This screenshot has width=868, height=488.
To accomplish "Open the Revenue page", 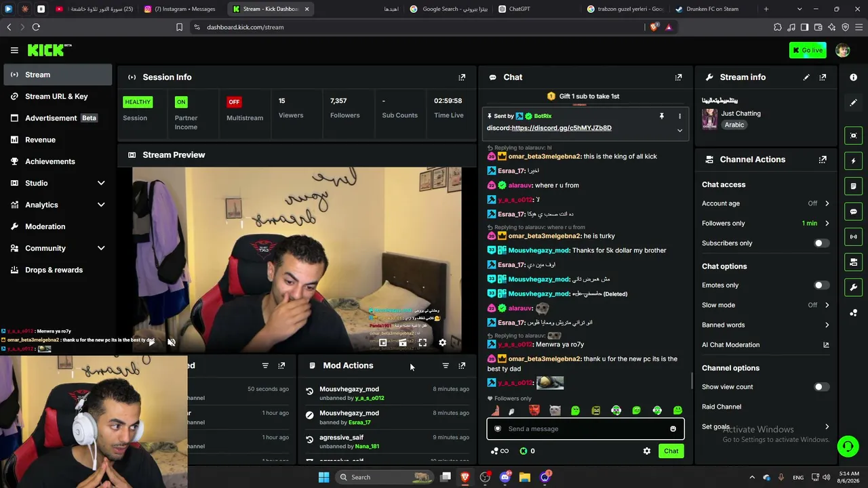I will (58, 140).
